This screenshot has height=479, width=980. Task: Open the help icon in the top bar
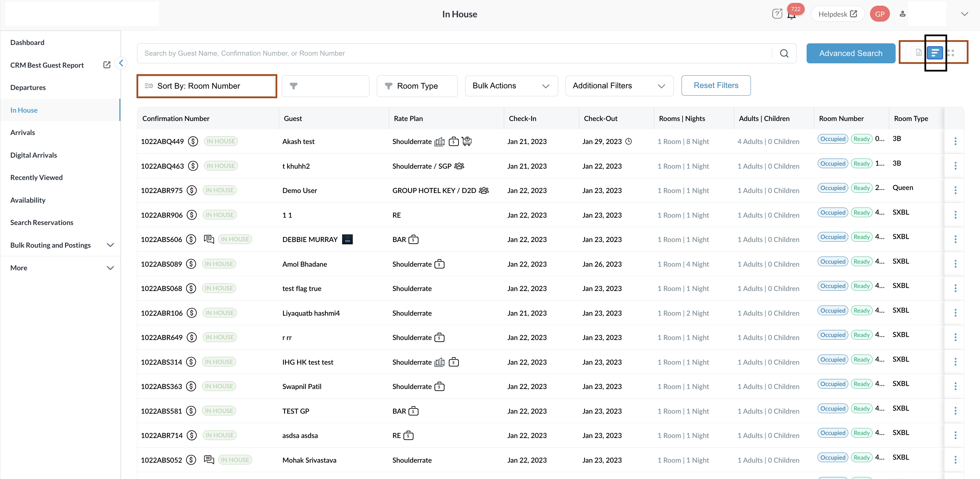(777, 14)
